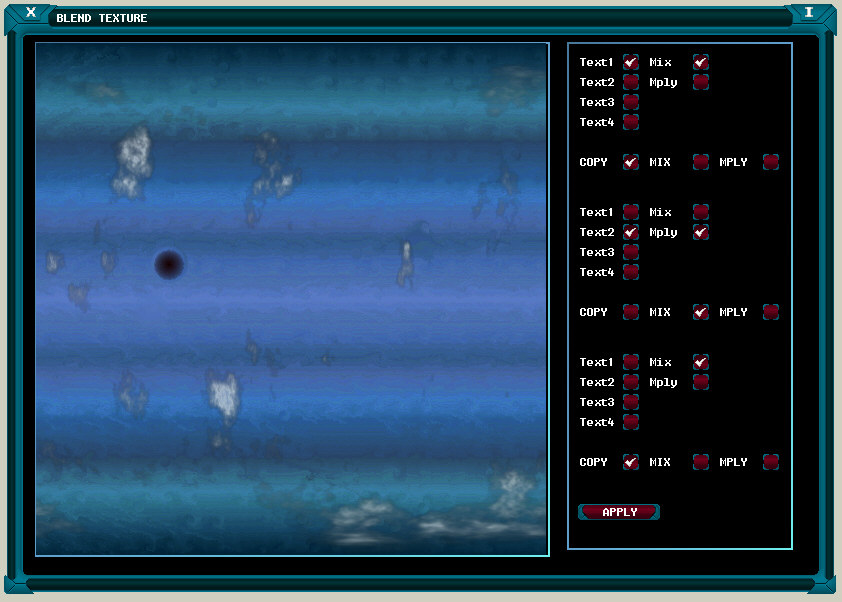
Task: Uncheck Text1 in the top section
Action: tap(631, 62)
